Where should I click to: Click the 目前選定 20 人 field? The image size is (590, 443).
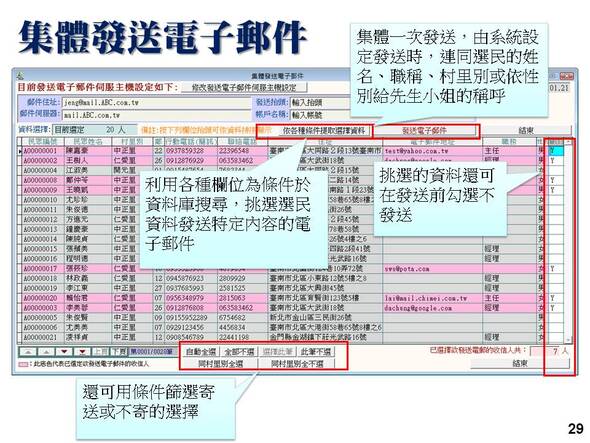coord(94,130)
